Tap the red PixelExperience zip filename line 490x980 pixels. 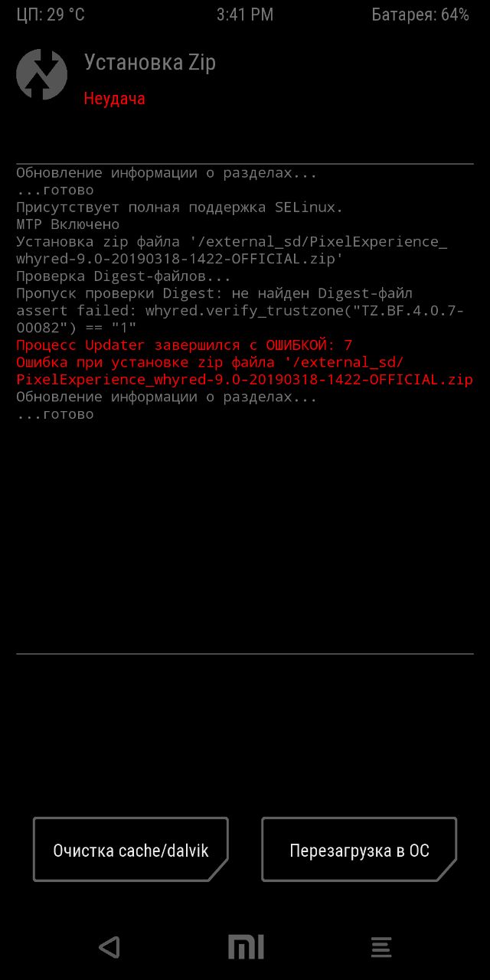tap(244, 380)
